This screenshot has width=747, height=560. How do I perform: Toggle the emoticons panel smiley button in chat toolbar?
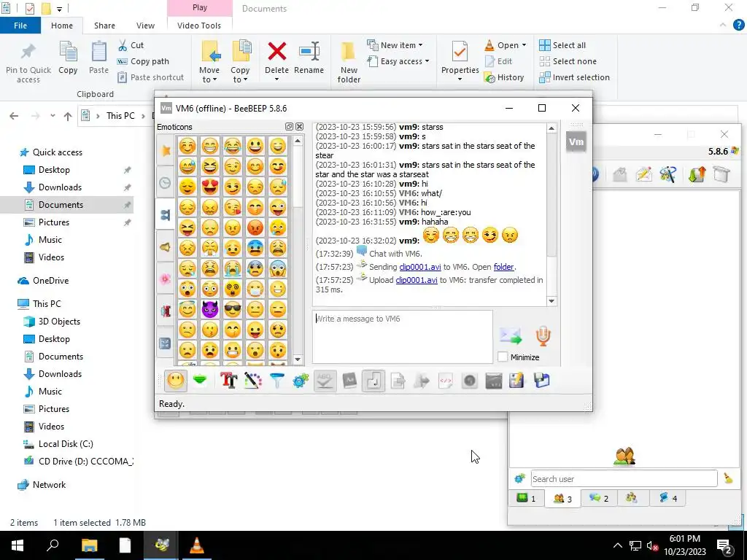click(x=176, y=381)
